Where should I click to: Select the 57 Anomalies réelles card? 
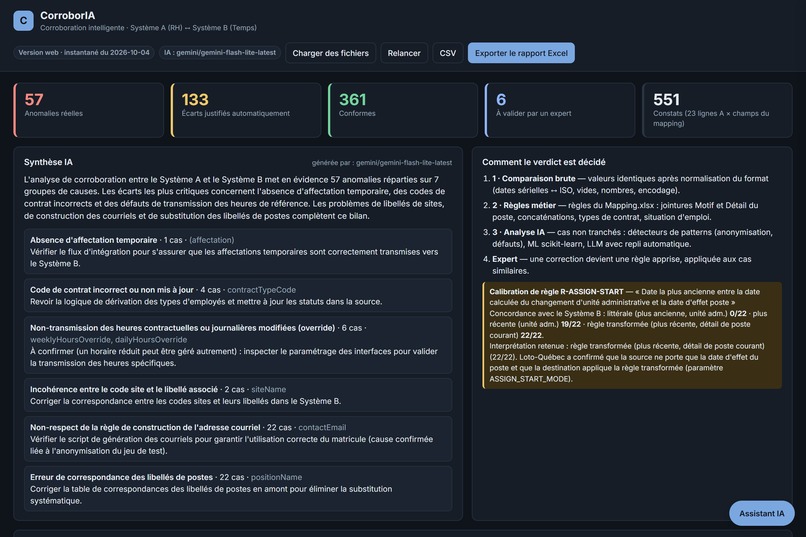point(88,110)
